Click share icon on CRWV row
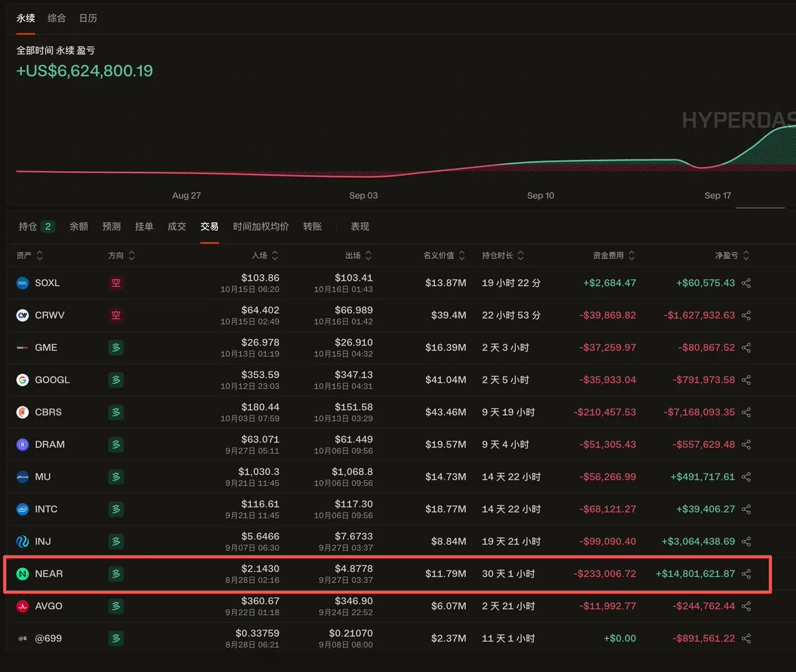 click(746, 316)
